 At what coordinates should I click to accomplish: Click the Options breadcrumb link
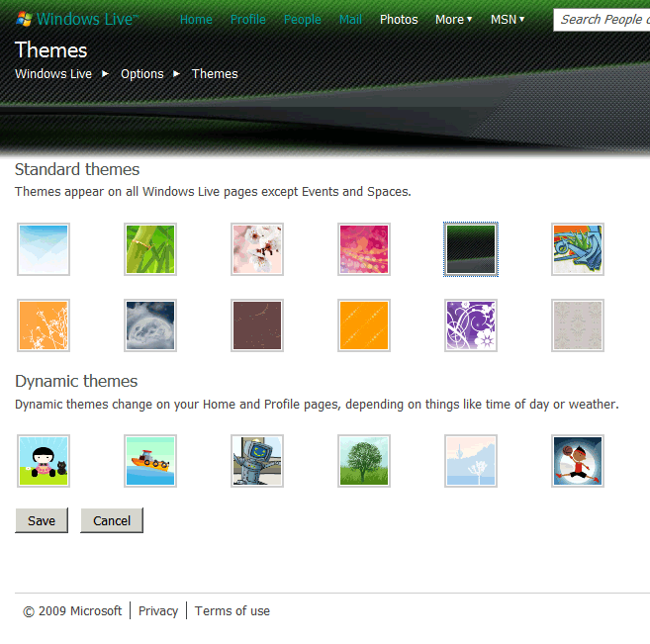(x=142, y=74)
